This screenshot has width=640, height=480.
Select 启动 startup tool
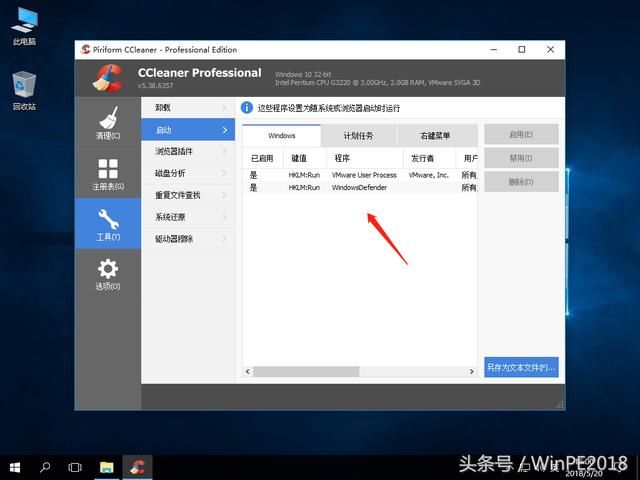pos(188,130)
